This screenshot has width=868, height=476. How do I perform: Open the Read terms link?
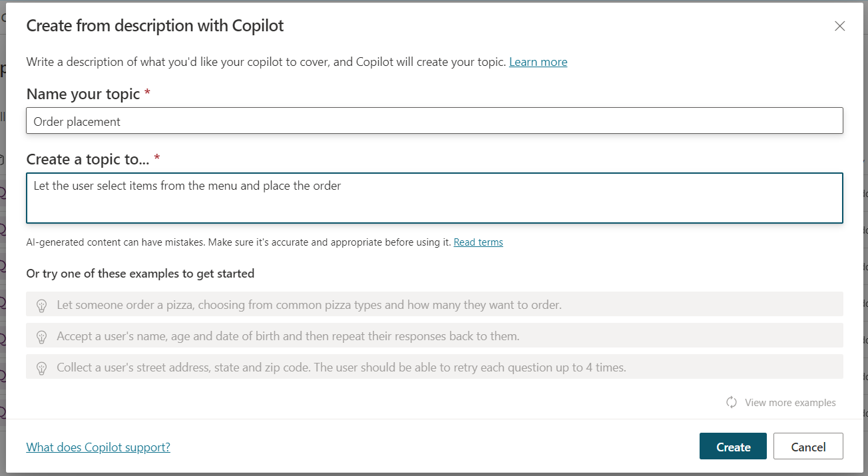[x=478, y=242]
